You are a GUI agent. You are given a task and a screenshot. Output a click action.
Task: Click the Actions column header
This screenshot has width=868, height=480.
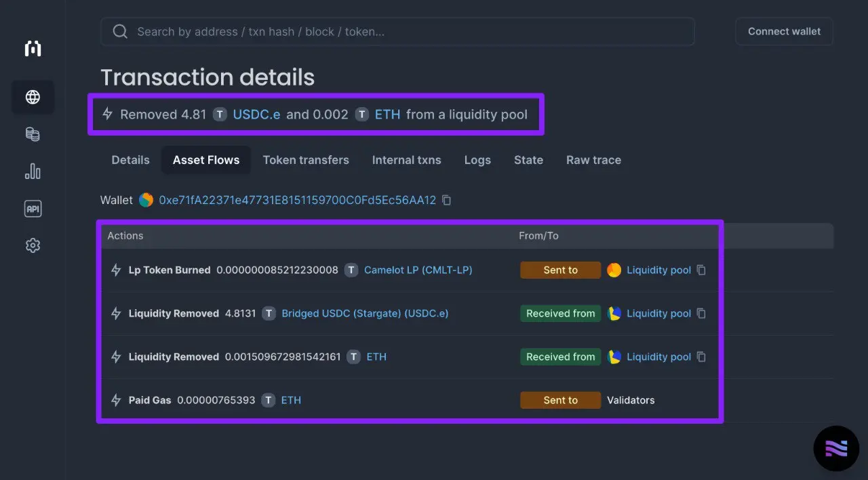pos(125,235)
